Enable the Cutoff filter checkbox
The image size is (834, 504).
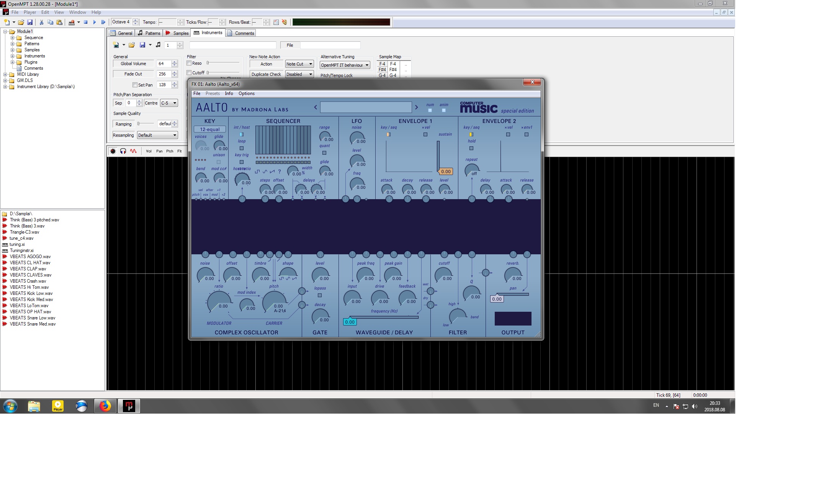[189, 73]
